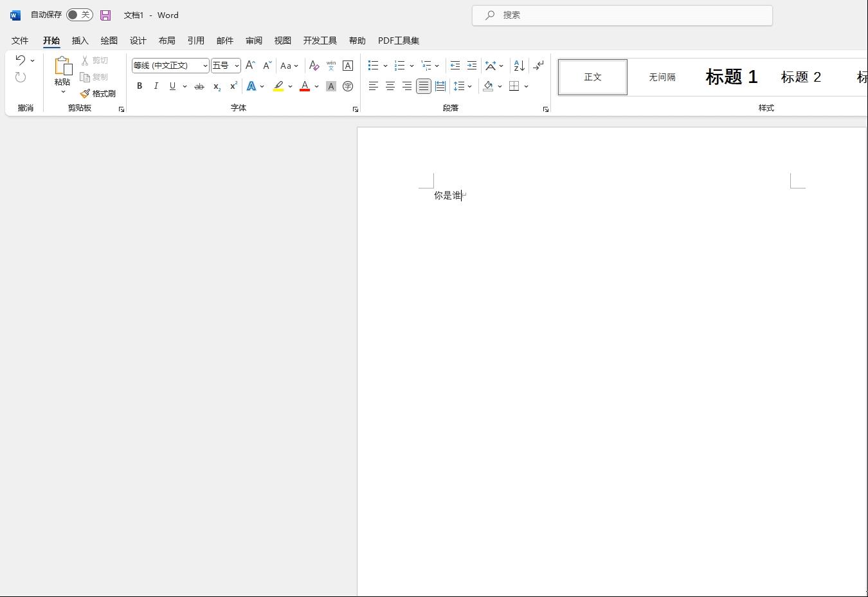Click the undo arrow icon
Viewport: 868px width, 597px height.
coord(21,60)
